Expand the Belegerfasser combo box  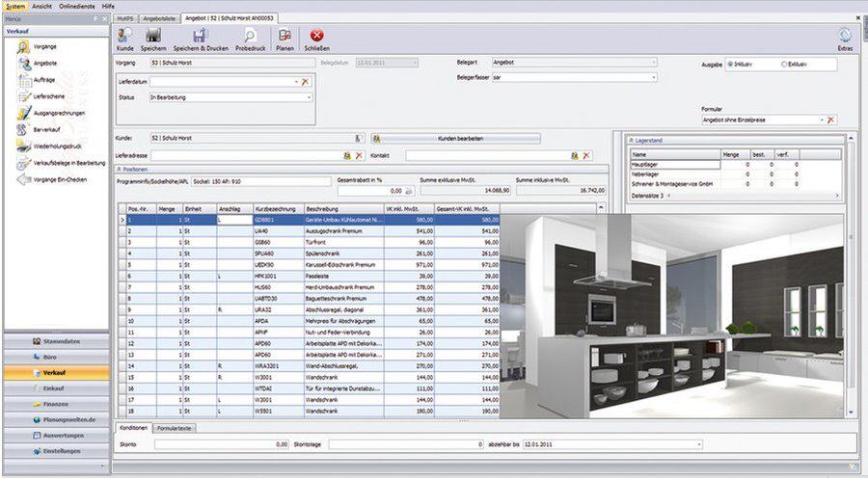653,77
